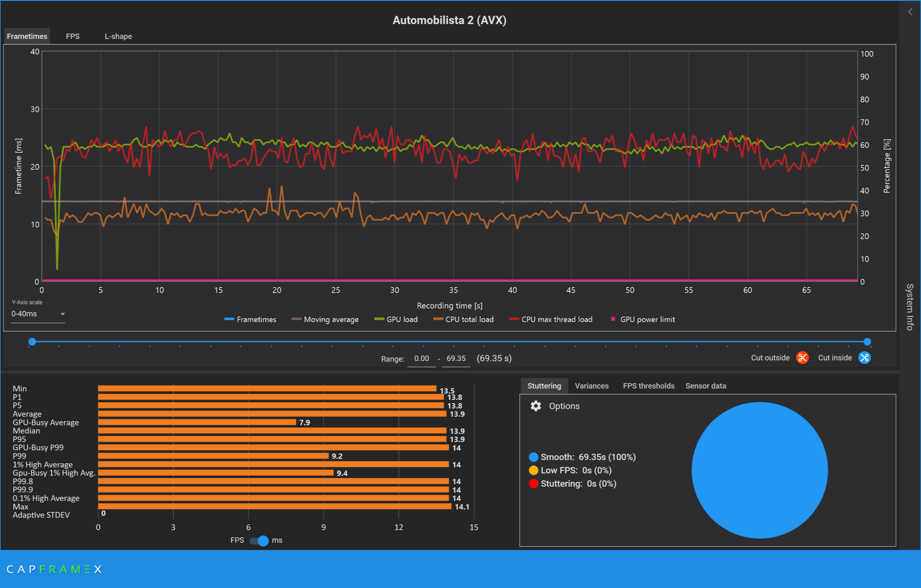Screen dimensions: 921x588
Task: Toggle Frametimes series in chart legend
Action: [250, 319]
